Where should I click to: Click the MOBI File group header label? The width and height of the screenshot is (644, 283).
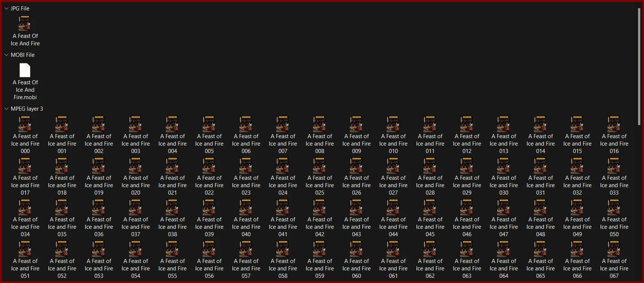point(23,55)
